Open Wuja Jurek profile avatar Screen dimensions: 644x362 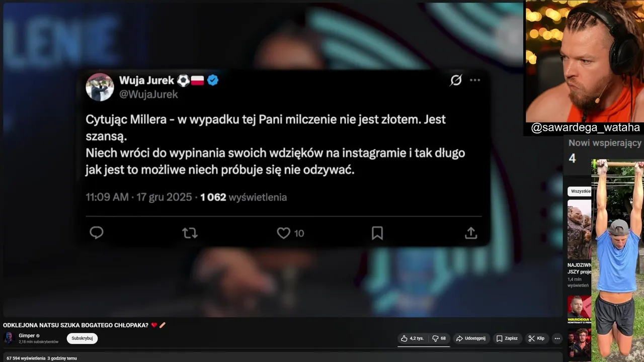click(100, 87)
